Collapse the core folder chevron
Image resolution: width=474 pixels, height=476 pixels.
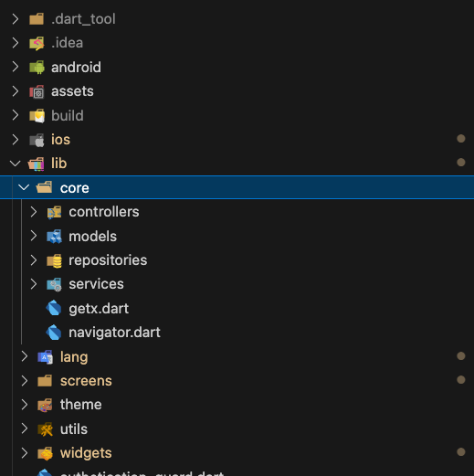(24, 187)
